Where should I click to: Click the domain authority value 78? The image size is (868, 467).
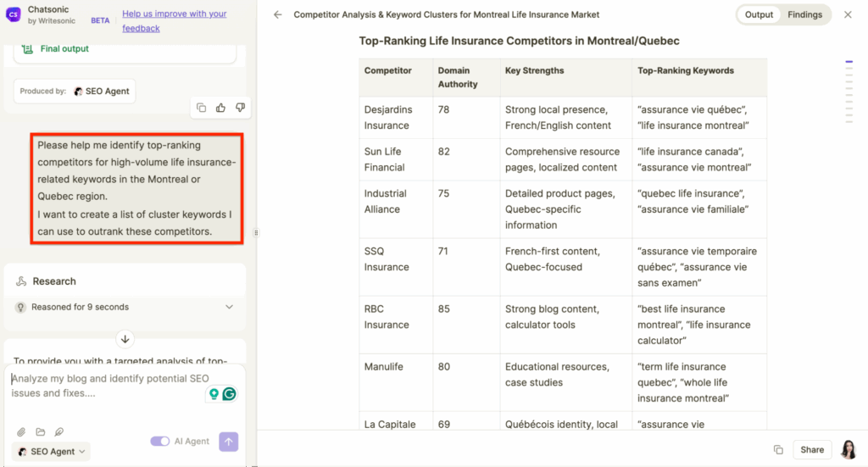tap(443, 109)
